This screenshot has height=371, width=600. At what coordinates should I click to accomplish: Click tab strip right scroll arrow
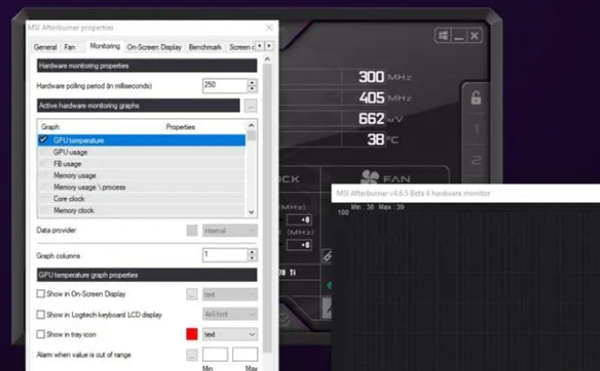click(x=269, y=46)
